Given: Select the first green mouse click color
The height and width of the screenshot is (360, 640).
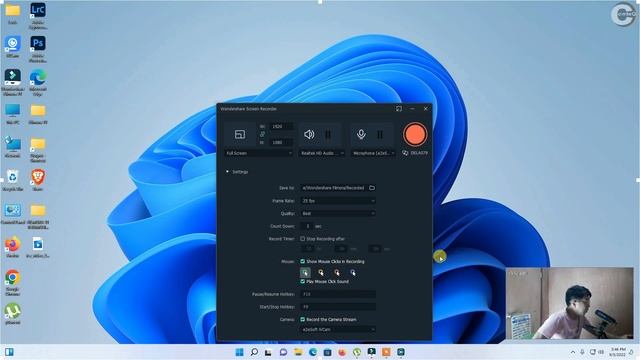Looking at the screenshot, I should (305, 272).
